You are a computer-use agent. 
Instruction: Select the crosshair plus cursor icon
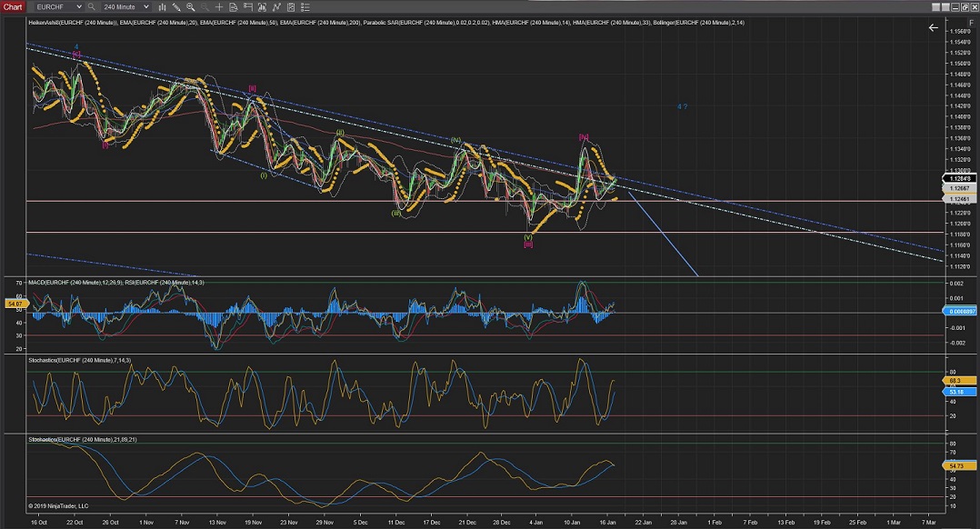click(x=219, y=7)
